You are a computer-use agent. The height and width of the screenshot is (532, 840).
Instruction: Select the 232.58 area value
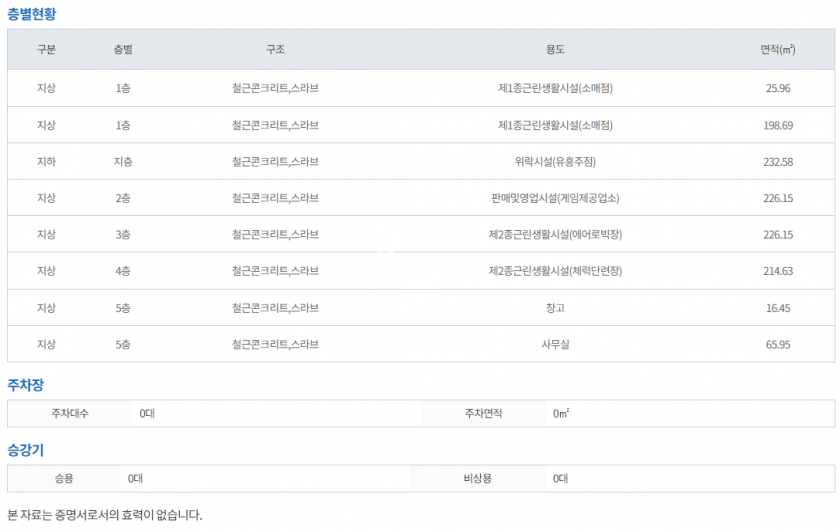tap(778, 162)
